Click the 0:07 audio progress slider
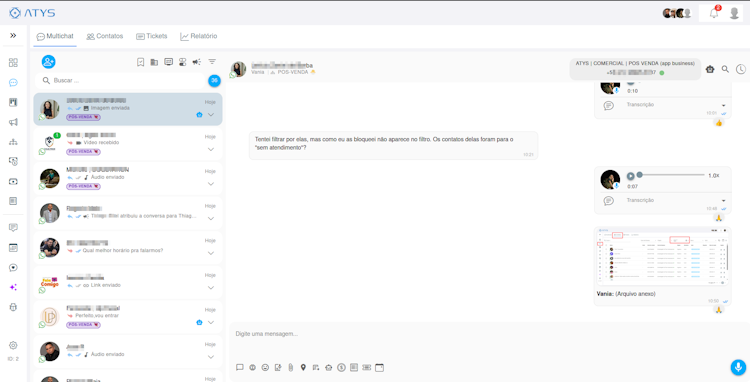750x382 pixels. [x=671, y=175]
